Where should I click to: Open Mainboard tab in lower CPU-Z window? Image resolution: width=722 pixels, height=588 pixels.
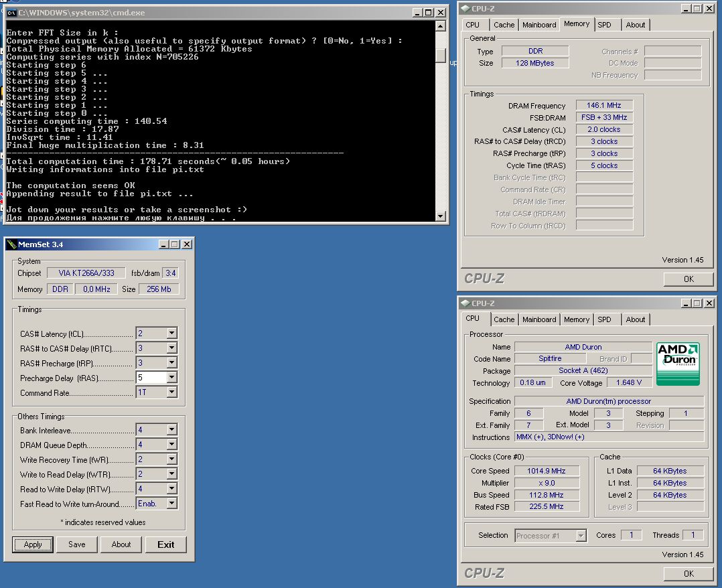click(x=539, y=319)
